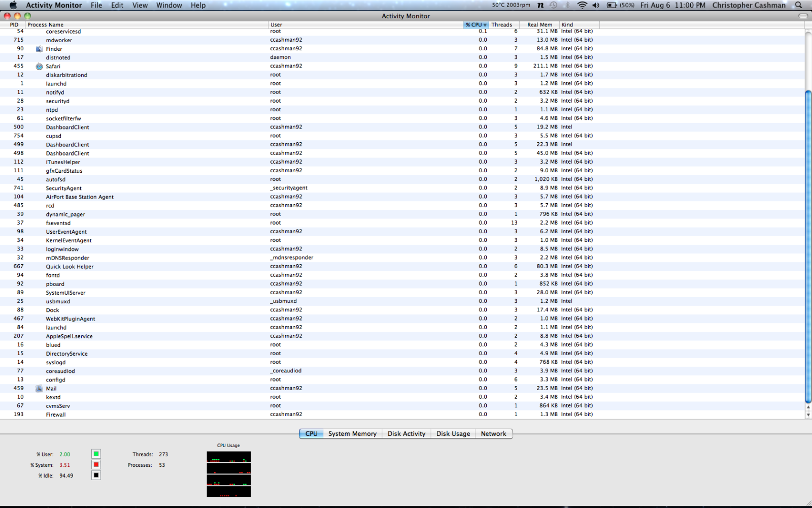
Task: Open the Apple menu
Action: tap(13, 5)
